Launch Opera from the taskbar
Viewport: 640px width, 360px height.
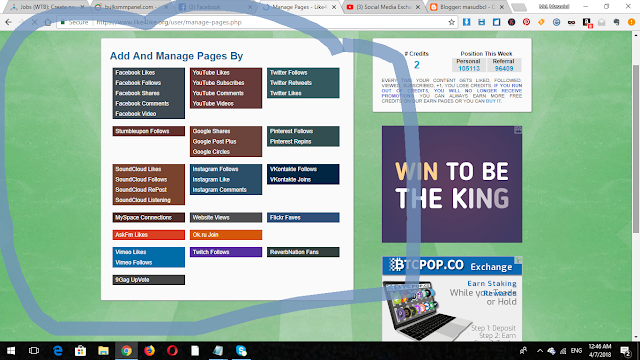(172, 351)
